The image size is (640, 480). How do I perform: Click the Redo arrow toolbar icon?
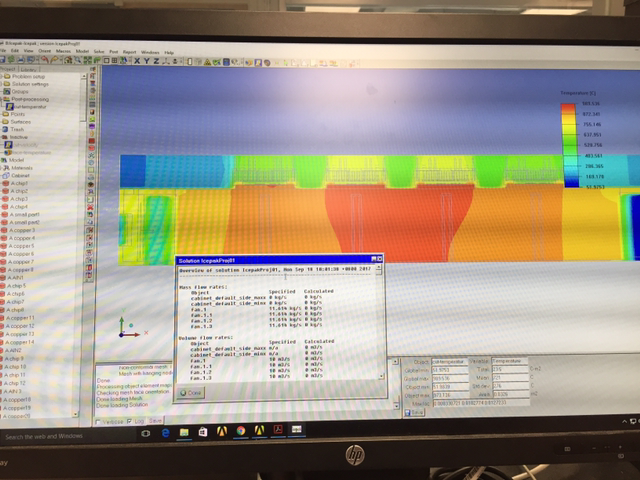click(x=54, y=60)
